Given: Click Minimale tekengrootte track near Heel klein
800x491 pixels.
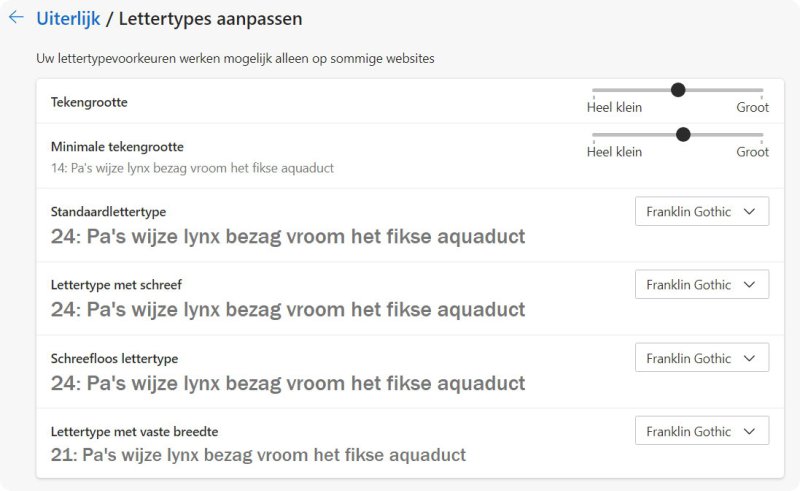Looking at the screenshot, I should tap(605, 134).
